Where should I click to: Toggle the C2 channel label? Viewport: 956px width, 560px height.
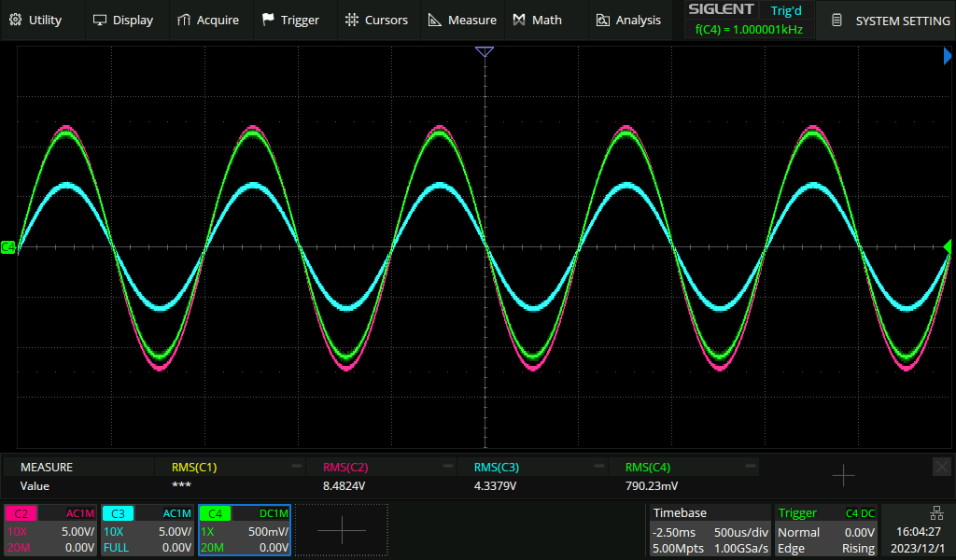click(x=21, y=513)
